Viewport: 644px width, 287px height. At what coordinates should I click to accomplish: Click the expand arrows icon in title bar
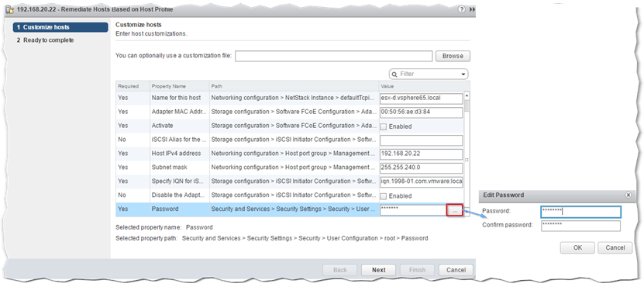coord(472,9)
